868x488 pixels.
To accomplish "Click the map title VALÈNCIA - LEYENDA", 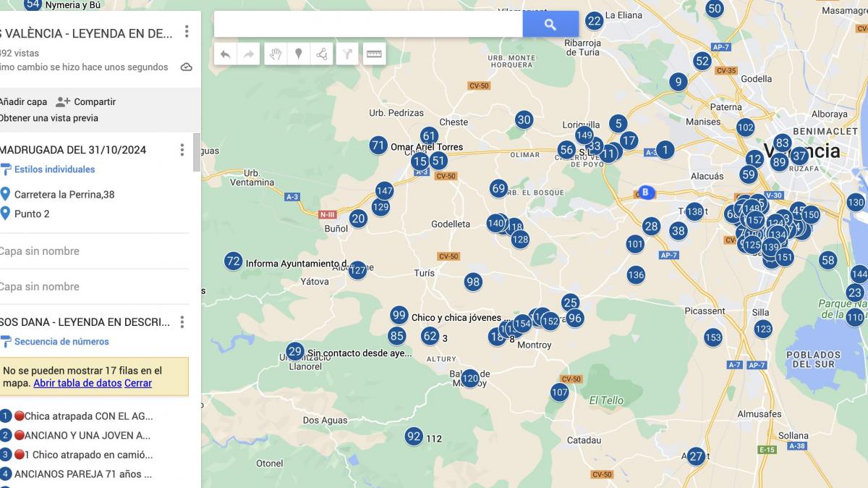I will coord(87,33).
